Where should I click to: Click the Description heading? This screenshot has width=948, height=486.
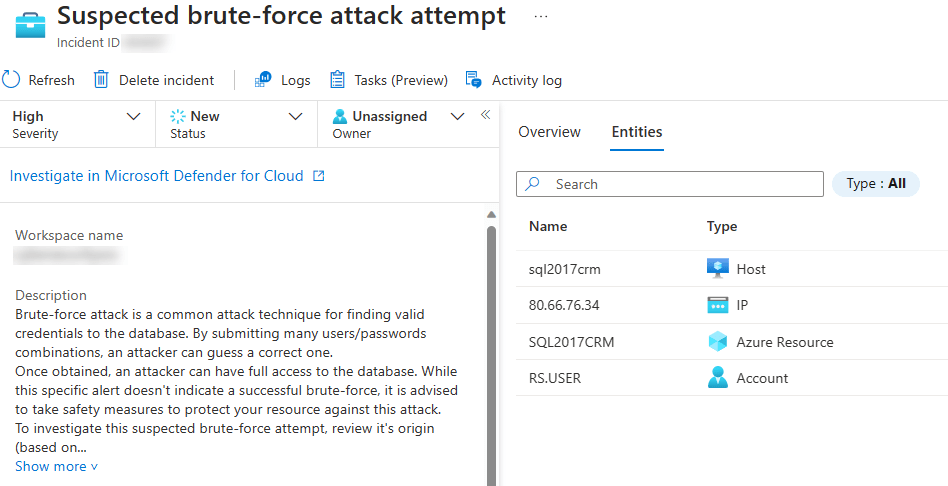pos(51,295)
